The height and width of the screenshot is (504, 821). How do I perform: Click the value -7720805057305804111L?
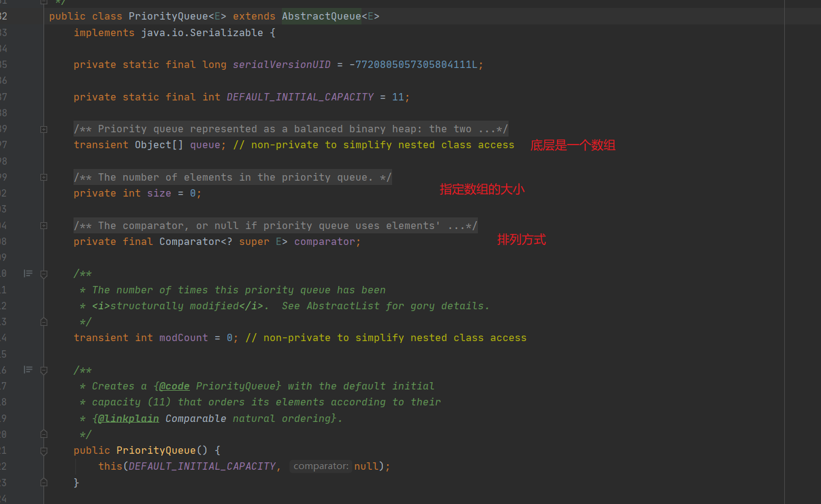click(x=414, y=64)
